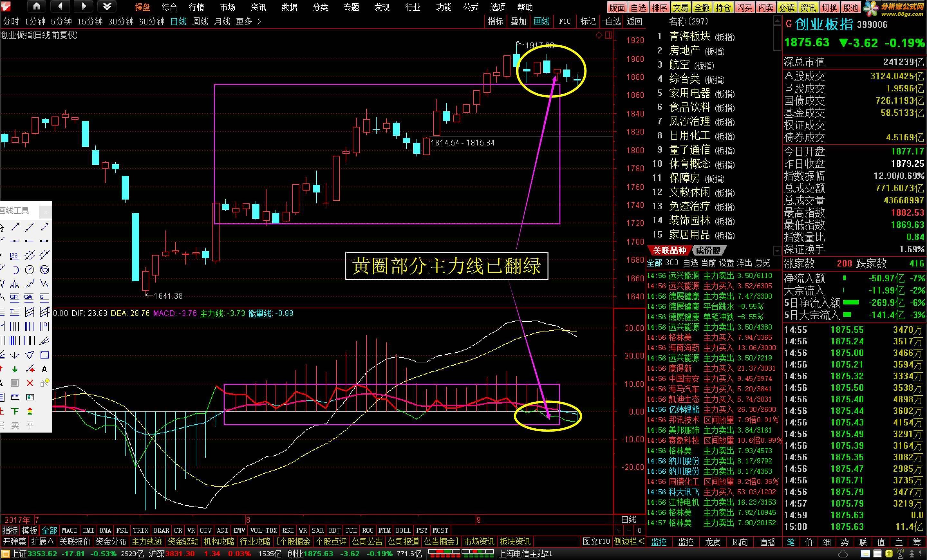
Task: Select the parallel channel lines tool
Action: pyautogui.click(x=30, y=256)
